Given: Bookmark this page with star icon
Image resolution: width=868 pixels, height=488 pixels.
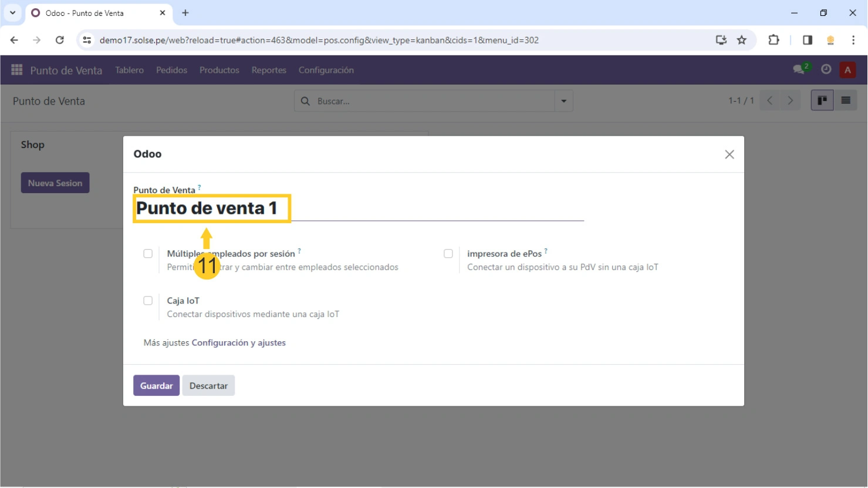Looking at the screenshot, I should click(x=742, y=40).
